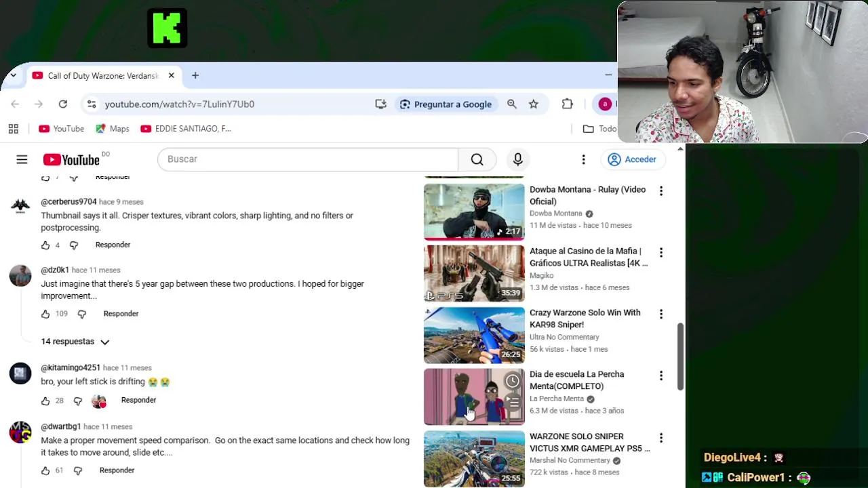Dislike the comment by @cerberus9704
Screen dimensions: 868x488
74,245
